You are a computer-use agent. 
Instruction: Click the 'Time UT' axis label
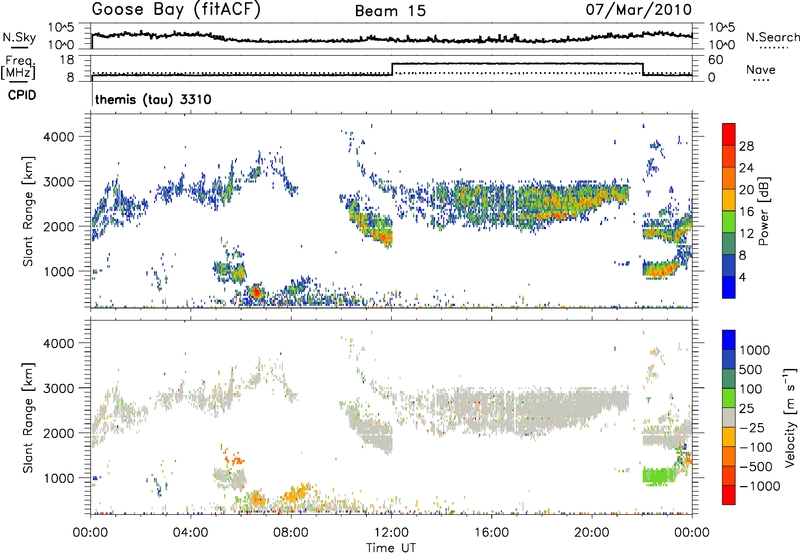coord(391,547)
